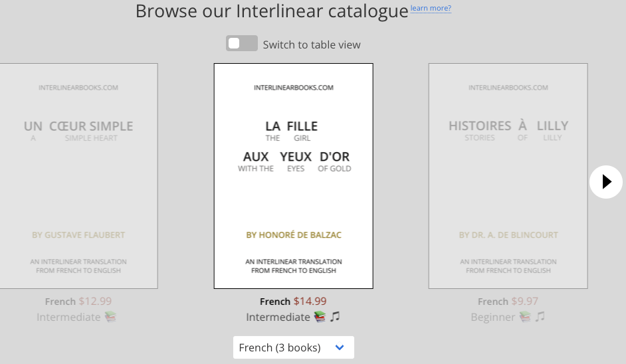Click the books icon under Un Cœur Simple
This screenshot has width=626, height=364.
pyautogui.click(x=110, y=317)
